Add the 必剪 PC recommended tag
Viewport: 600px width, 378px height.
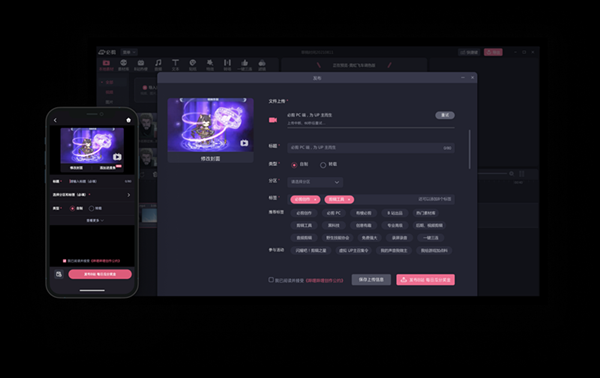tap(333, 213)
